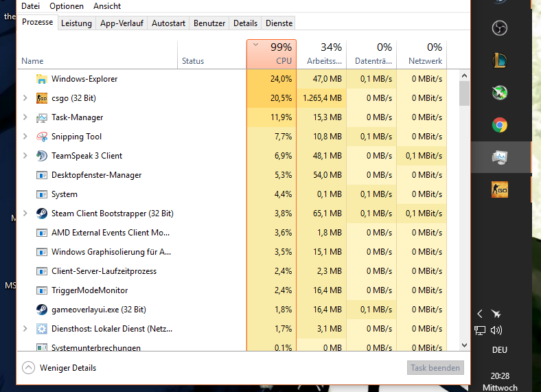Click the Windows Graphisolierung process icon
541x392 pixels.
coord(42,252)
